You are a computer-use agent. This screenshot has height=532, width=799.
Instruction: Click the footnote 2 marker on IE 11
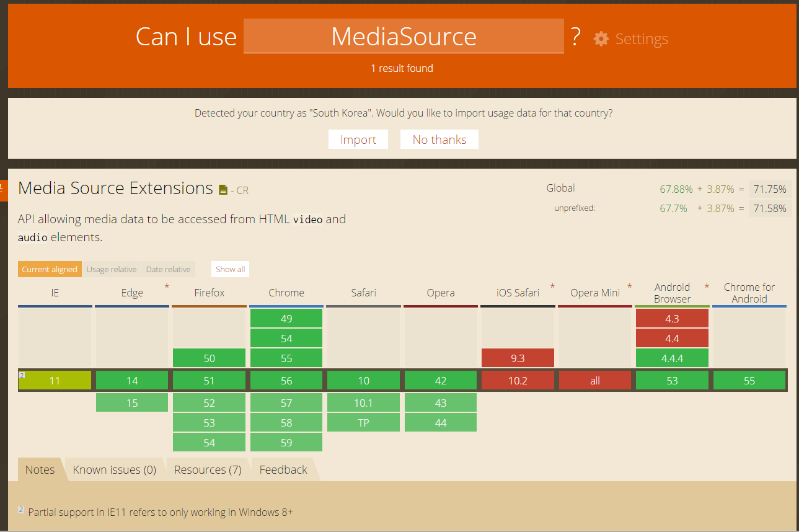tap(21, 375)
